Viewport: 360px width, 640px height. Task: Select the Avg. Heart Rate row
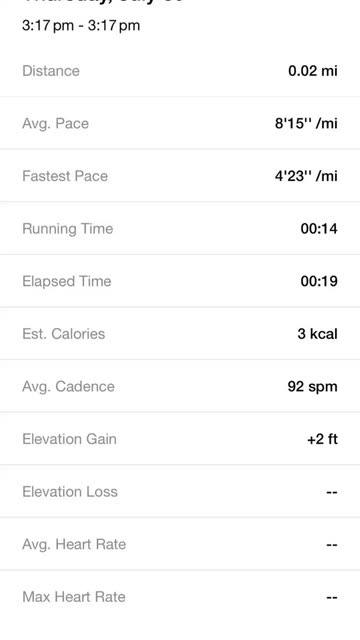tap(180, 544)
